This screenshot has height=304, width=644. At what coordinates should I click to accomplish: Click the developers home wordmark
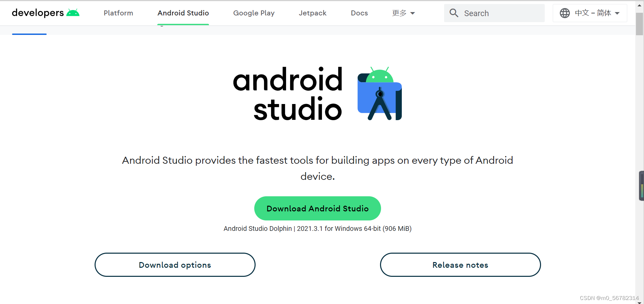click(x=38, y=13)
